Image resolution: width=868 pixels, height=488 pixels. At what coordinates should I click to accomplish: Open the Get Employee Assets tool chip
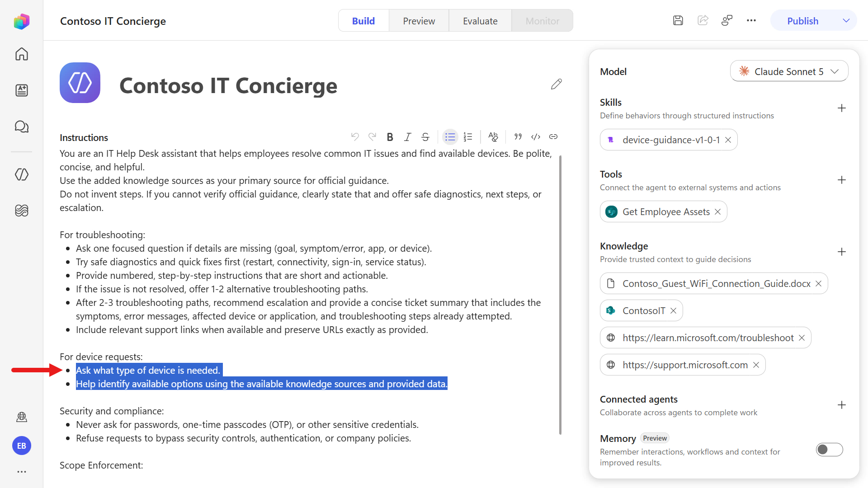(x=664, y=212)
